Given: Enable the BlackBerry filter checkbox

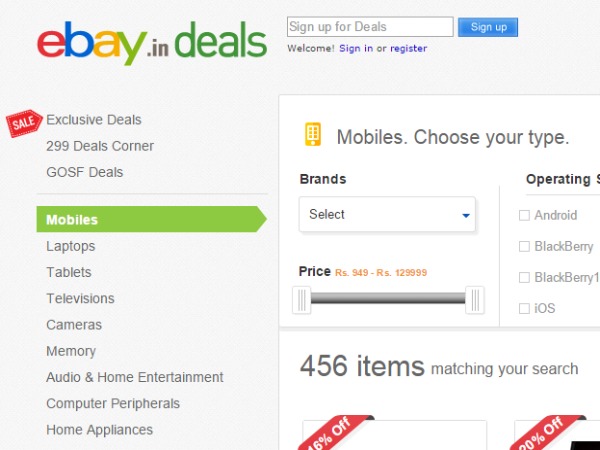Looking at the screenshot, I should coord(524,246).
